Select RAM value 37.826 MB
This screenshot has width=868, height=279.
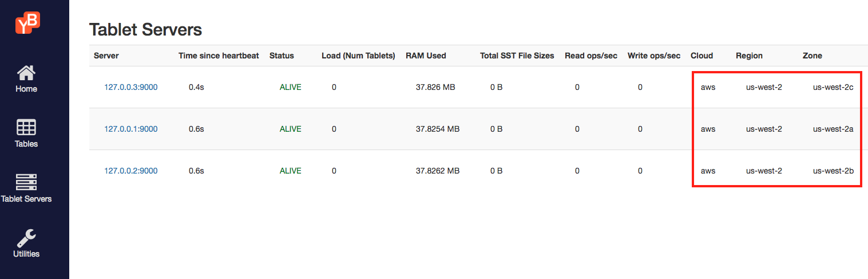(435, 87)
